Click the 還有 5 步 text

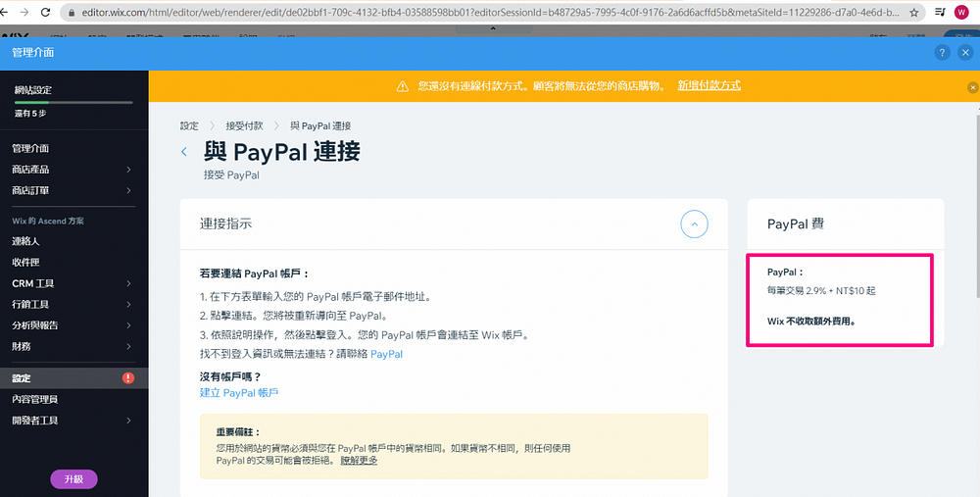coord(30,113)
